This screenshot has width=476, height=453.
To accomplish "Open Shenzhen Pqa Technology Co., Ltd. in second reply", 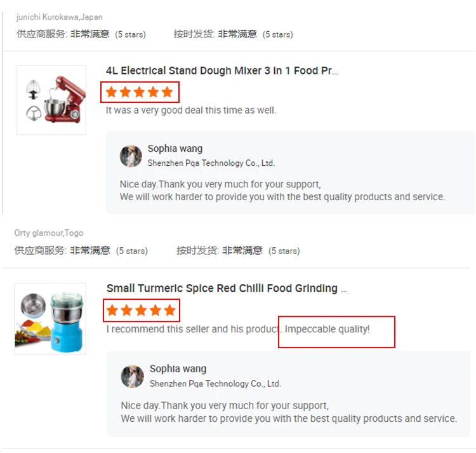I will pyautogui.click(x=216, y=384).
